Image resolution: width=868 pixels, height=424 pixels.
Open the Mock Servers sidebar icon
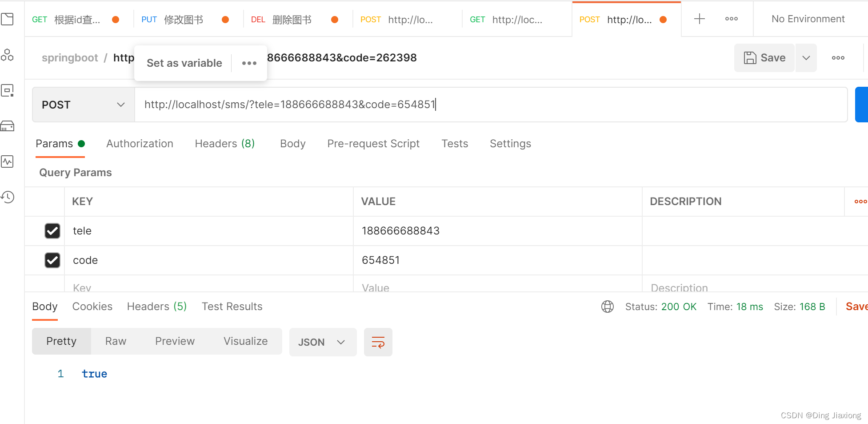click(x=7, y=126)
